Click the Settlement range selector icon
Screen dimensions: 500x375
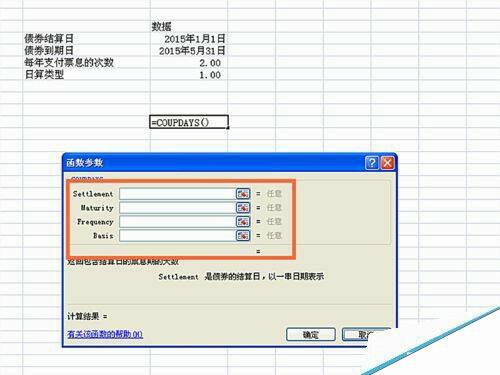[x=243, y=193]
